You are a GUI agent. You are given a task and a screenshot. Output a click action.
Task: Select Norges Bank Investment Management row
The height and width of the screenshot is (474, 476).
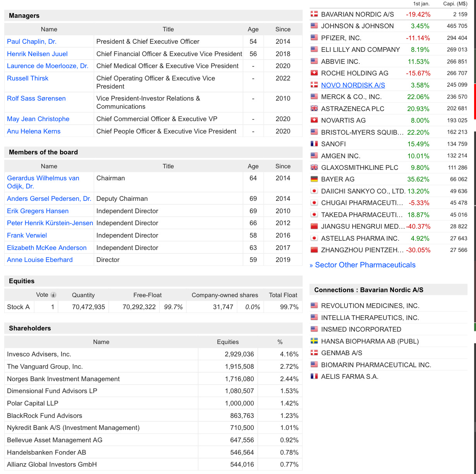pyautogui.click(x=153, y=379)
